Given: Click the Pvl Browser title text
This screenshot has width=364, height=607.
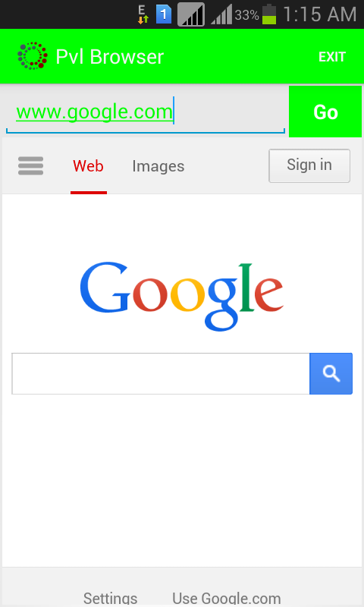Looking at the screenshot, I should point(109,57).
